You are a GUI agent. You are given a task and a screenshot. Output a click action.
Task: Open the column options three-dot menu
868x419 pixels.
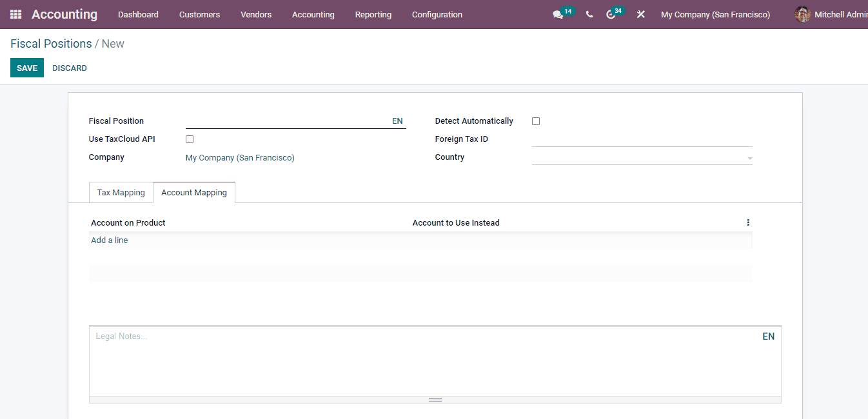tap(748, 222)
